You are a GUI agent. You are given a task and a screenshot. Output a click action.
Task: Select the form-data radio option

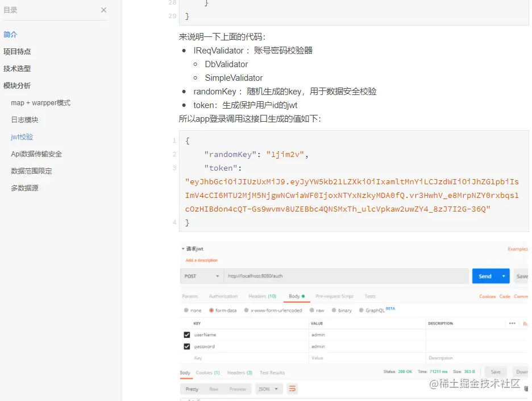211,310
